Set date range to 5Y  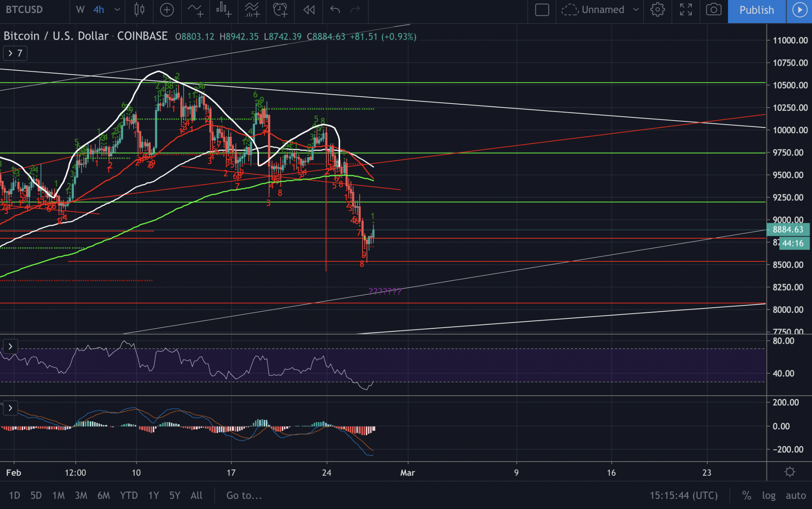point(175,496)
